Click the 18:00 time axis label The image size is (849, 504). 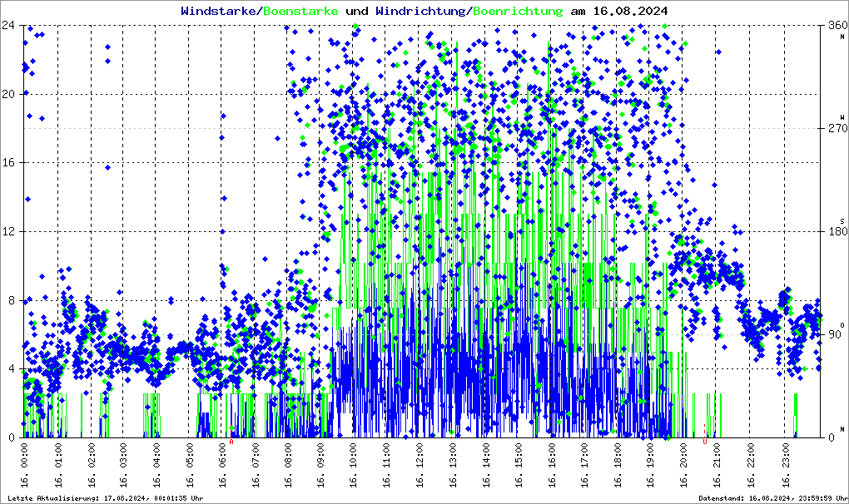point(618,465)
